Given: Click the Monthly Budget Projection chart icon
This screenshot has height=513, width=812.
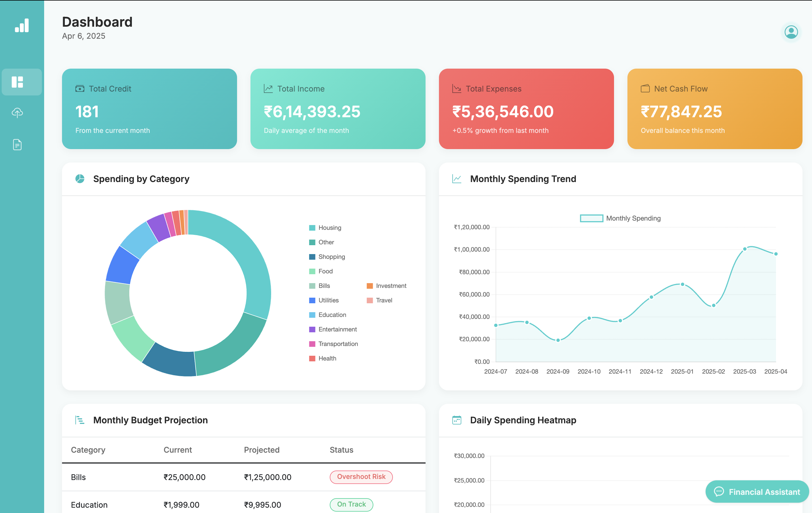Looking at the screenshot, I should 80,420.
